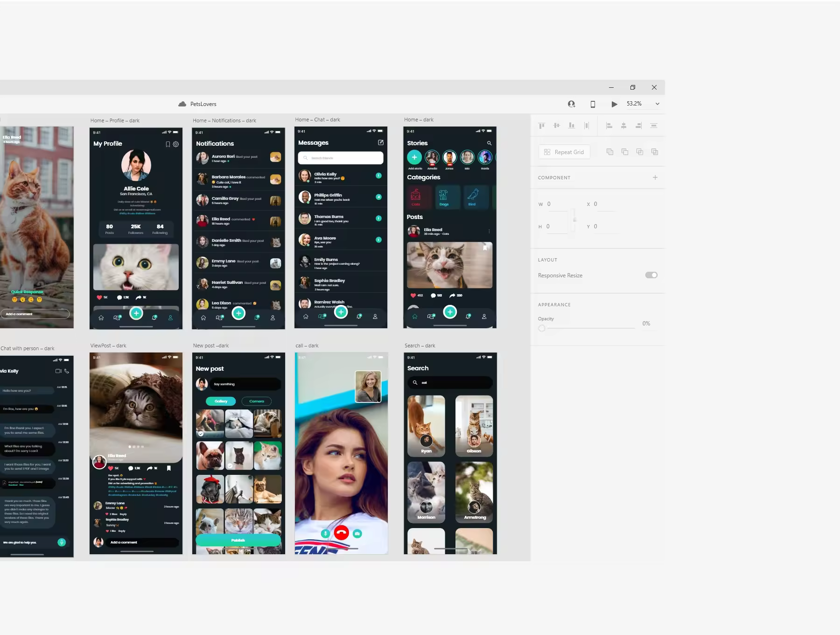Click camera button on call artboard

point(357,533)
